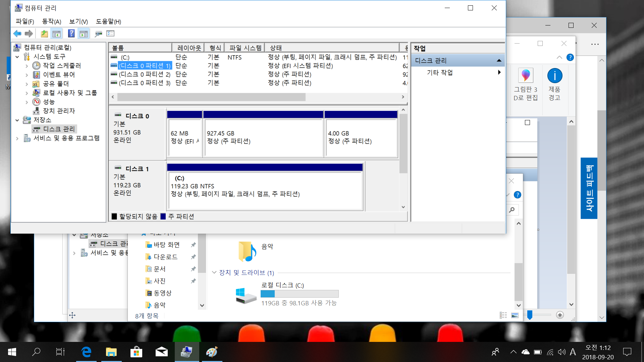Image resolution: width=644 pixels, height=362 pixels.
Task: Click the Rescan disks toolbar icon
Action: coord(98,34)
